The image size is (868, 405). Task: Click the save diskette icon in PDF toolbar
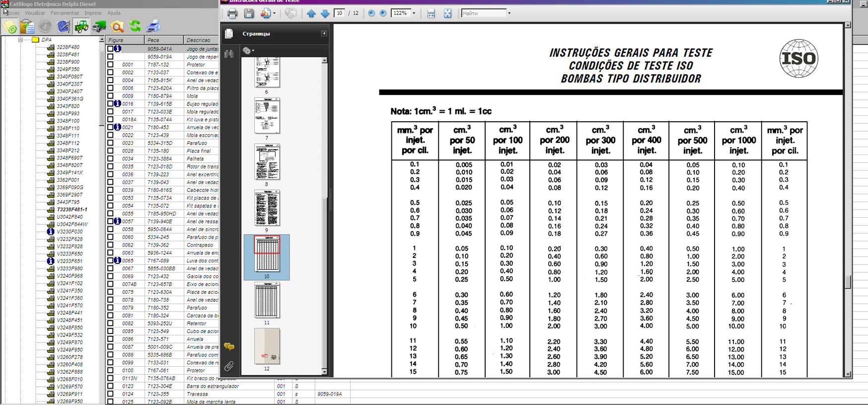tap(249, 13)
